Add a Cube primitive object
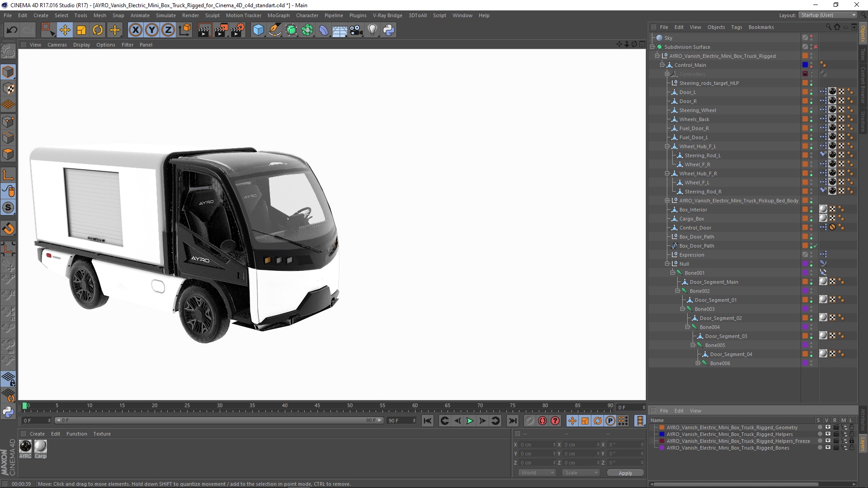868x488 pixels. (258, 30)
